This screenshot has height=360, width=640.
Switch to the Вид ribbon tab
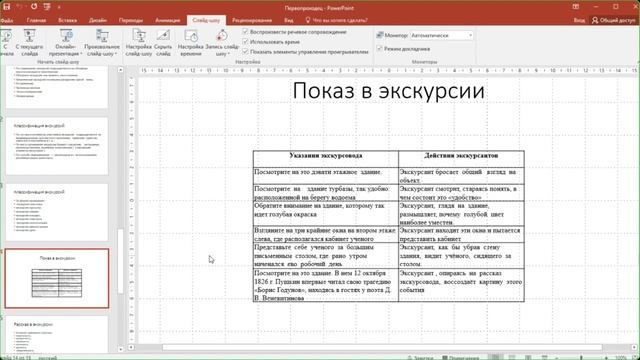pyautogui.click(x=289, y=20)
